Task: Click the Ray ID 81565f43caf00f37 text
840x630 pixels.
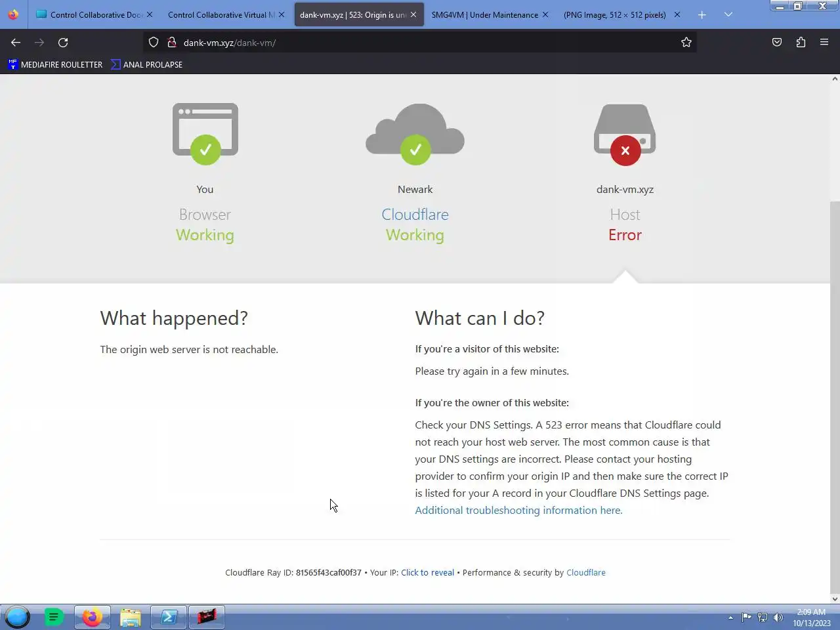Action: pos(328,572)
